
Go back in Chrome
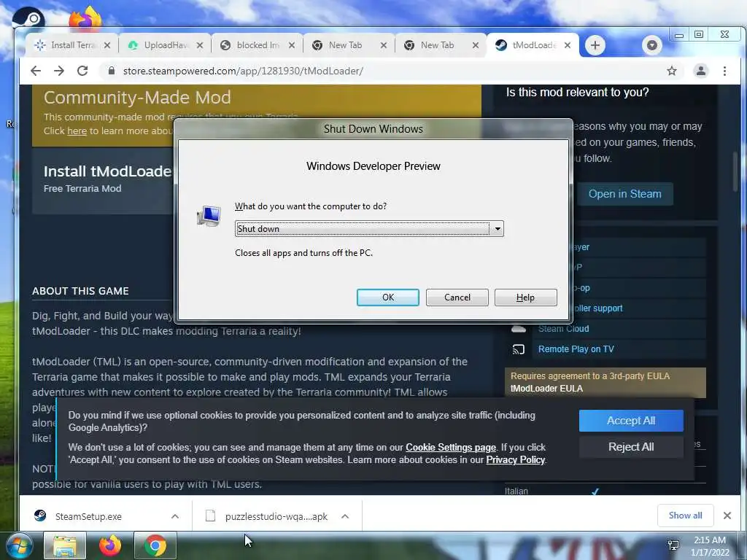coord(36,71)
